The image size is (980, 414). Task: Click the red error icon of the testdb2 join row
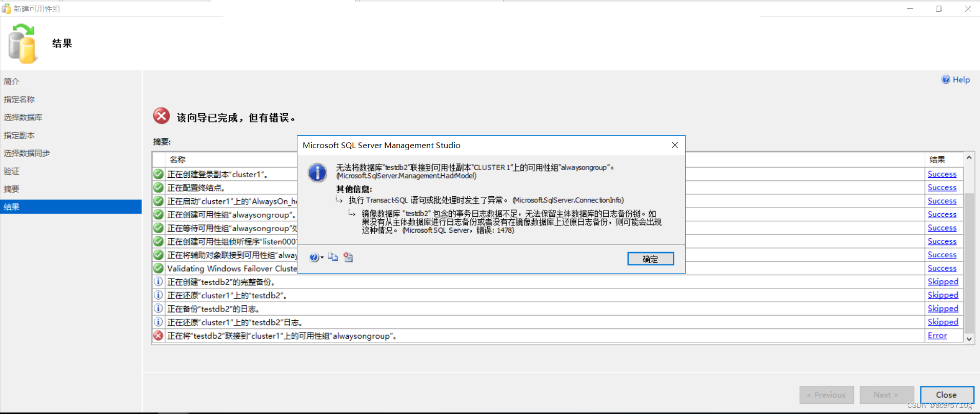tap(158, 336)
